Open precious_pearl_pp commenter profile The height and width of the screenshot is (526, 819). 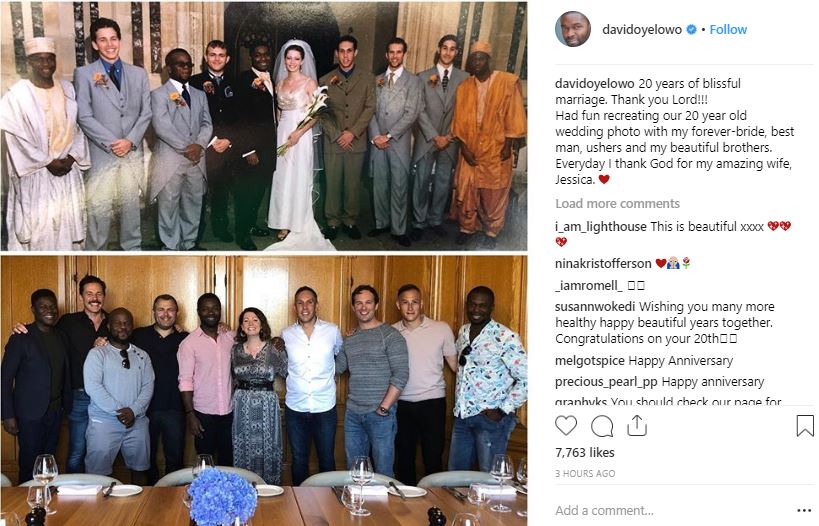606,382
